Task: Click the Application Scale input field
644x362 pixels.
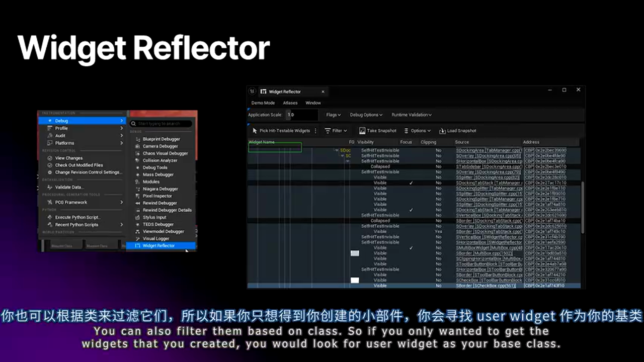Action: tap(301, 115)
